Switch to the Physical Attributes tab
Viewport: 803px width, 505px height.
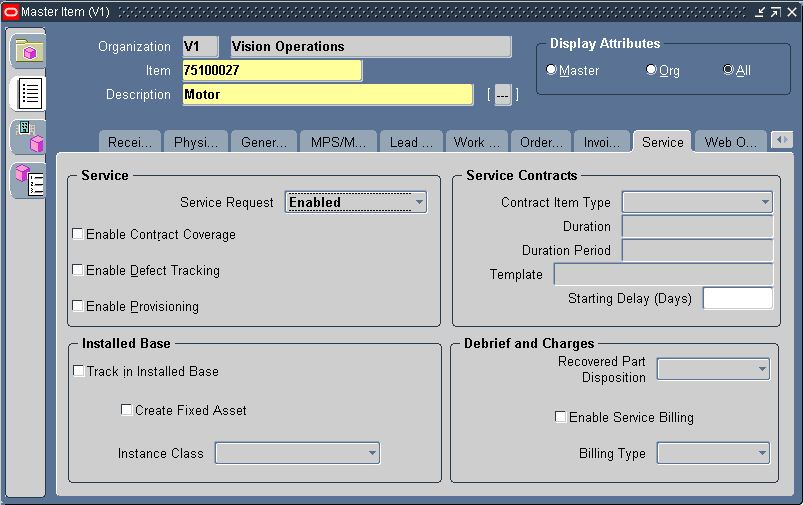coord(196,142)
